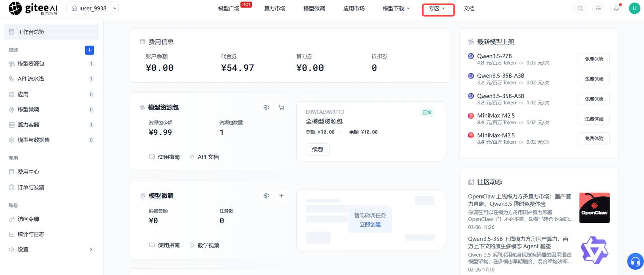The image size is (644, 275).
Task: Click the user avatar U
Action: coord(634,8)
